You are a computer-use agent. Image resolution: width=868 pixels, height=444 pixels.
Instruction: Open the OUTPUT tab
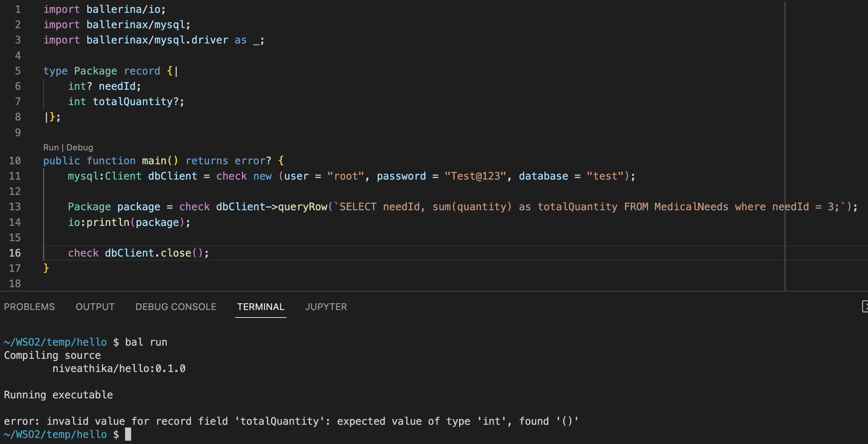pos(95,306)
